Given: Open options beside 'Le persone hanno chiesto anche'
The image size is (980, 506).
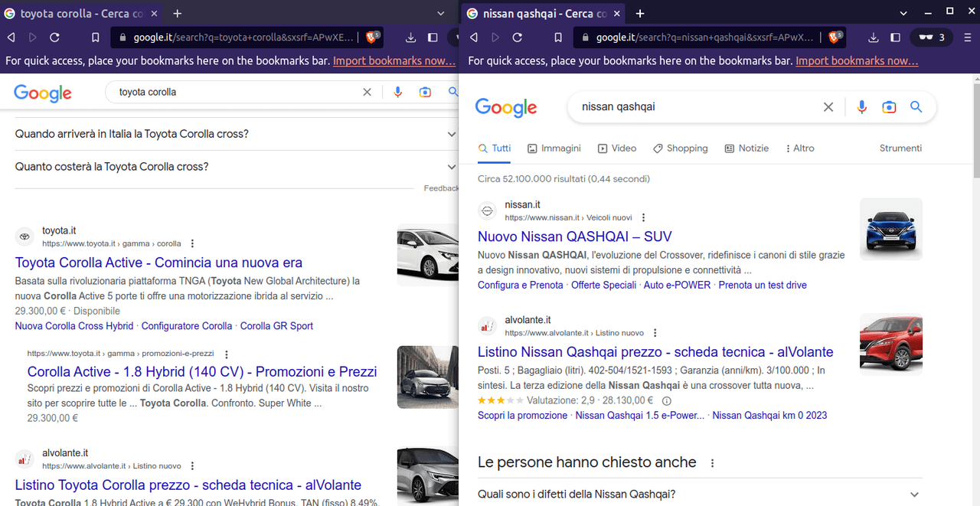Looking at the screenshot, I should (x=712, y=463).
